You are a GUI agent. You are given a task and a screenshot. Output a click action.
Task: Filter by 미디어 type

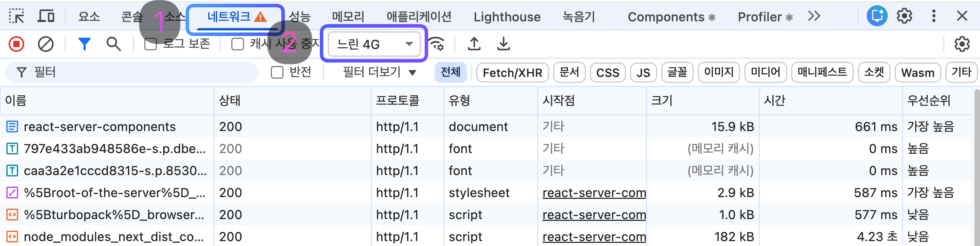point(765,73)
